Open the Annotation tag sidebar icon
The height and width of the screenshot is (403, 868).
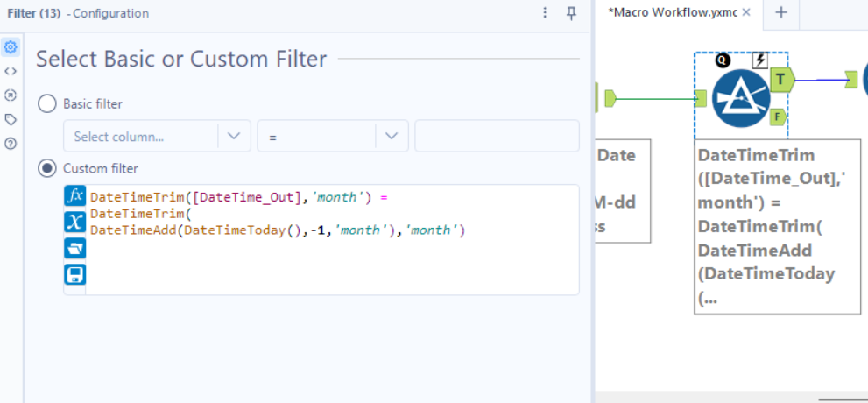11,119
